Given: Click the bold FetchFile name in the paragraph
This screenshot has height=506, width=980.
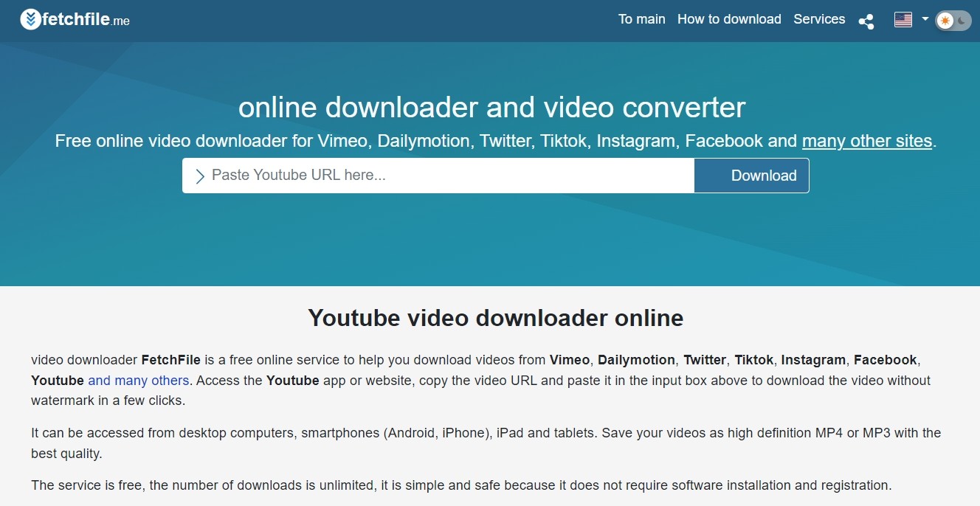Looking at the screenshot, I should tap(171, 360).
